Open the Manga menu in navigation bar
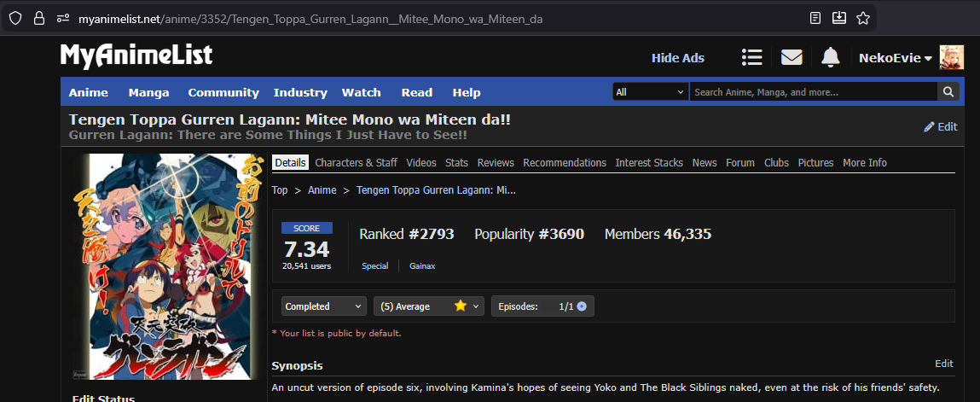This screenshot has height=402, width=980. point(148,92)
